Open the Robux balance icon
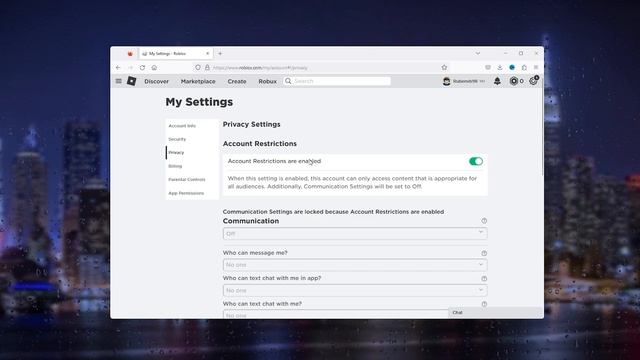640x360 pixels. [514, 81]
